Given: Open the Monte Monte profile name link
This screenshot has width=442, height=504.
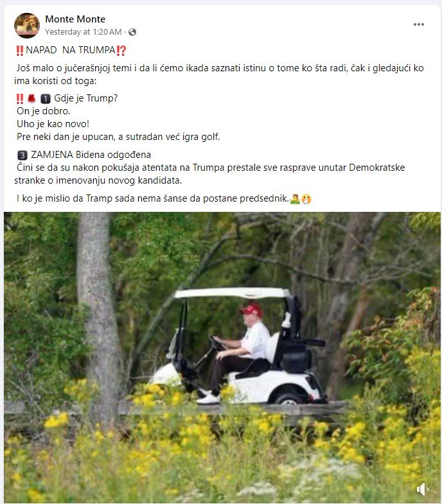Looking at the screenshot, I should tap(75, 19).
